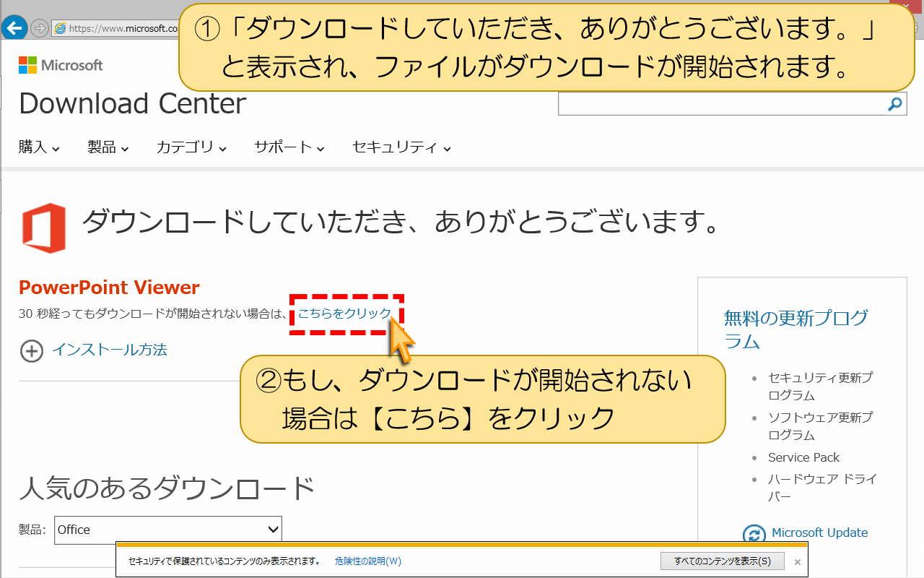This screenshot has width=924, height=578.
Task: Click the こちらをクリック download link
Action: (344, 314)
